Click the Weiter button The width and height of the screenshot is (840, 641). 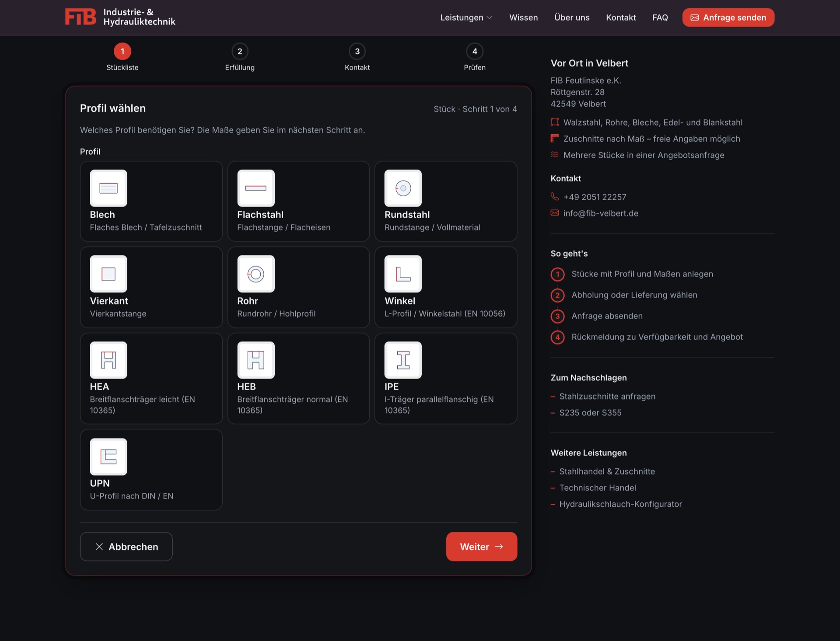tap(481, 547)
